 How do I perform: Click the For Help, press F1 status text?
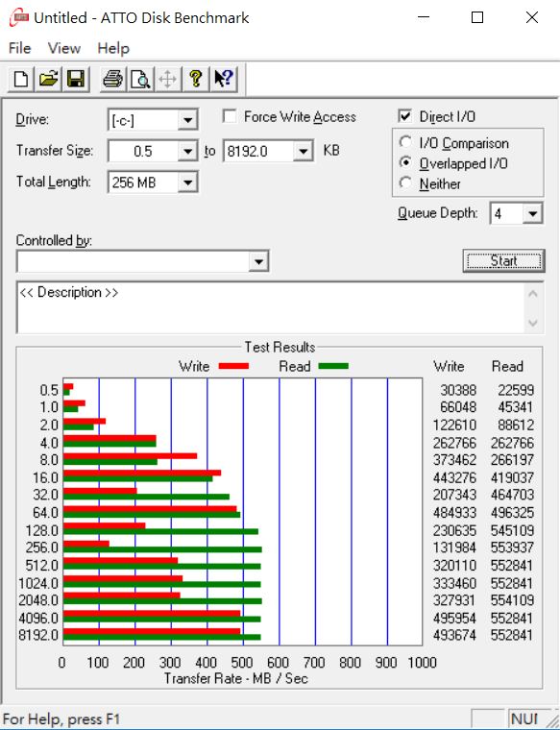tap(61, 719)
